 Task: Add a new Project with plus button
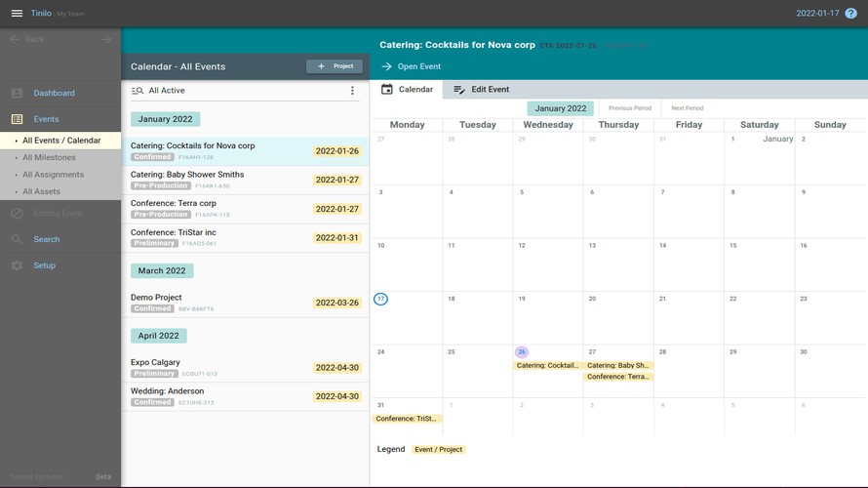tap(335, 66)
